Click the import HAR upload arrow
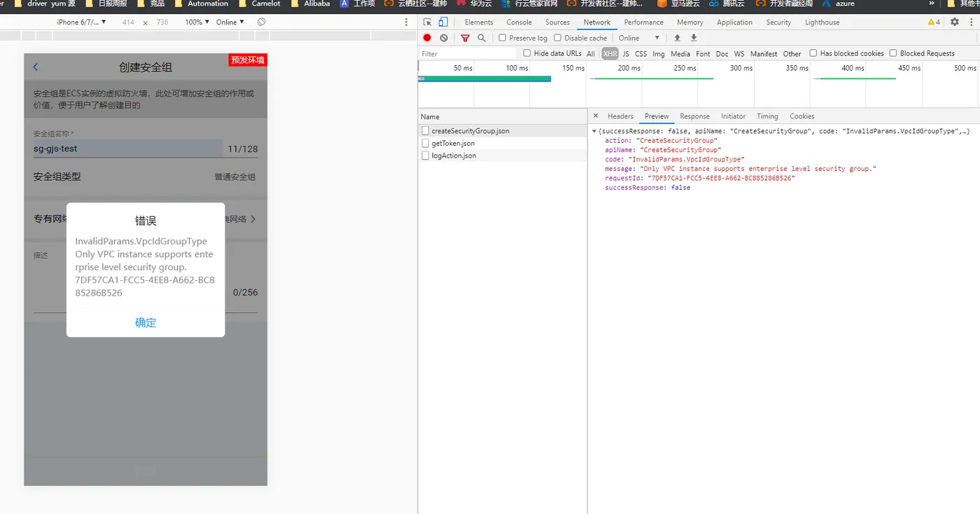Viewport: 980px width, 514px height. tap(677, 38)
